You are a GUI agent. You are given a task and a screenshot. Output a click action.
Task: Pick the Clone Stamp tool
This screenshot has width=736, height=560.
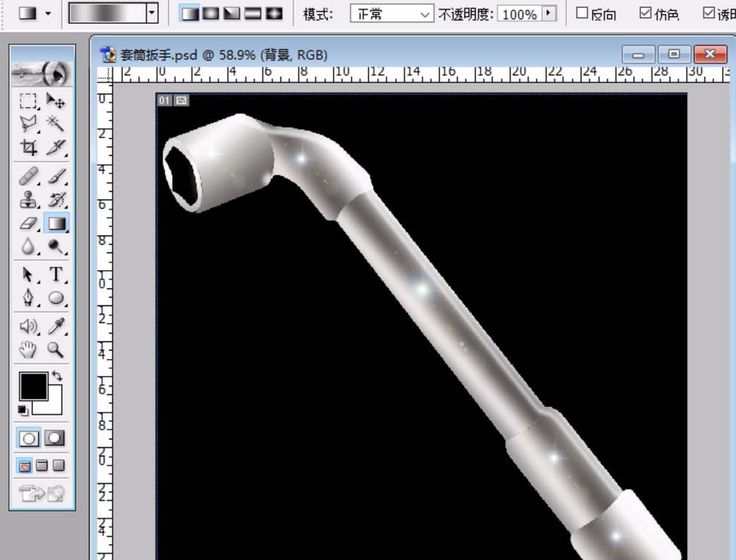28,199
